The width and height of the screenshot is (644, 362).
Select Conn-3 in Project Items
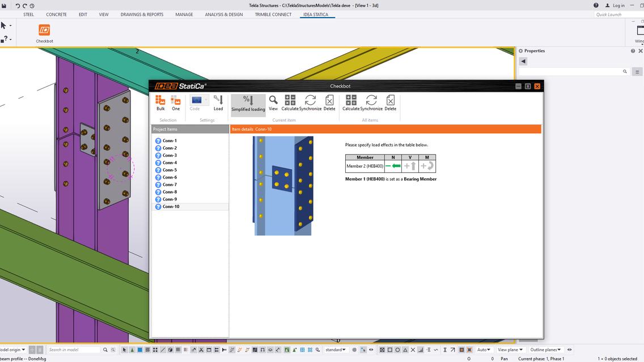pos(170,156)
